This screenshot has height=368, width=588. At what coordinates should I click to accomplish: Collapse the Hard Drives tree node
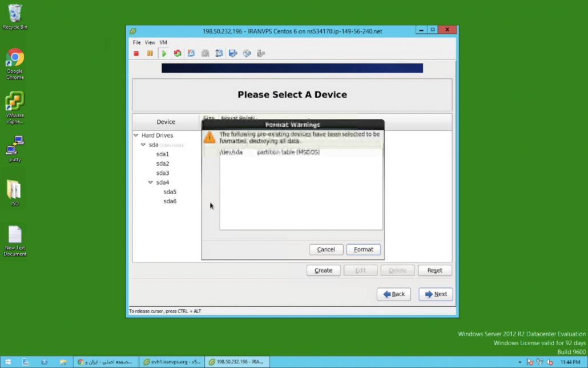click(136, 135)
